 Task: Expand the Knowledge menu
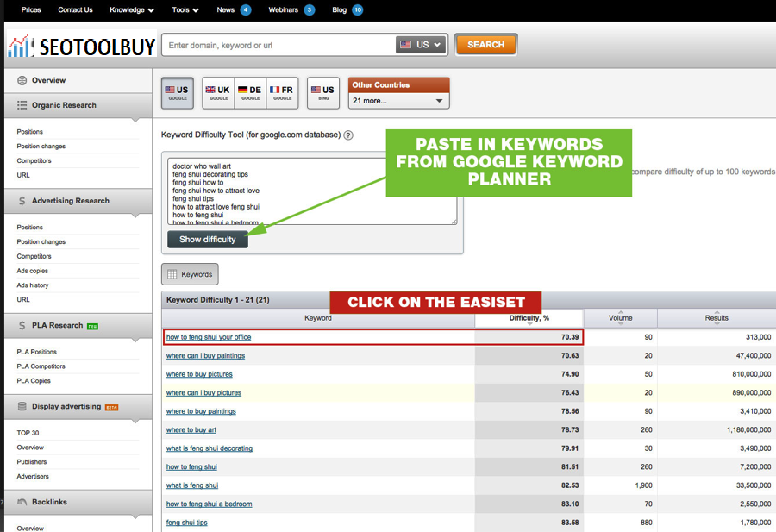[x=132, y=9]
